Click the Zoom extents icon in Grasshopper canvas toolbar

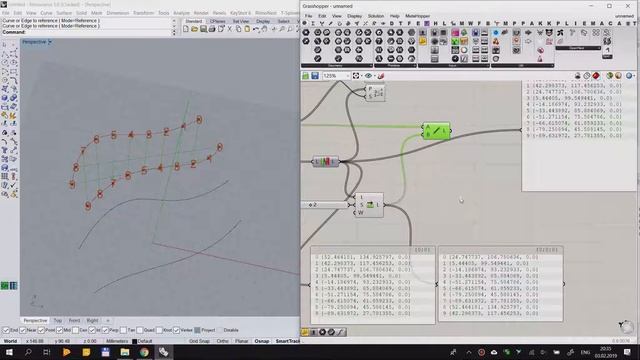[356, 76]
